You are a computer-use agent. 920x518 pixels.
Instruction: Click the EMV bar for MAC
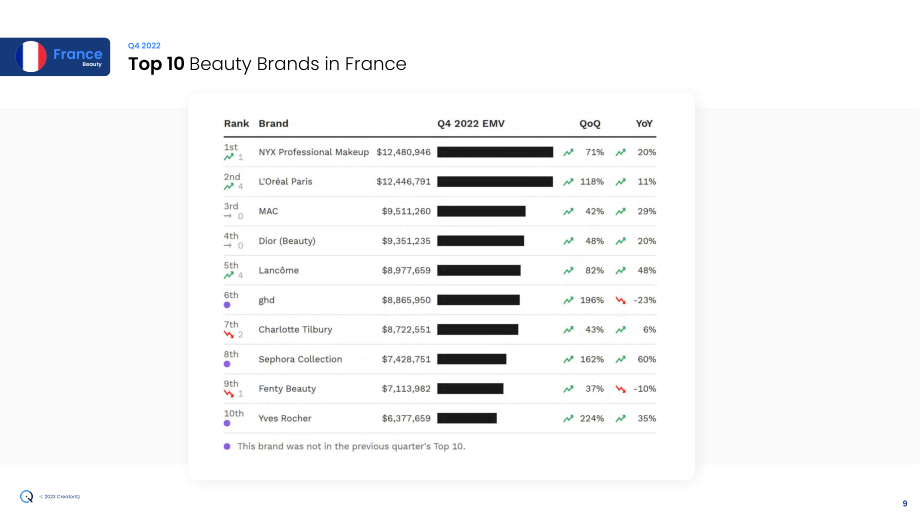pos(481,211)
